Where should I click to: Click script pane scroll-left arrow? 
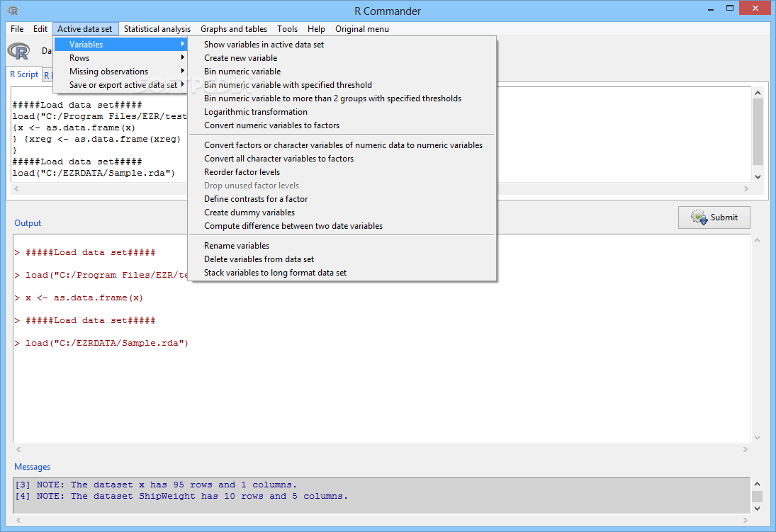click(17, 188)
